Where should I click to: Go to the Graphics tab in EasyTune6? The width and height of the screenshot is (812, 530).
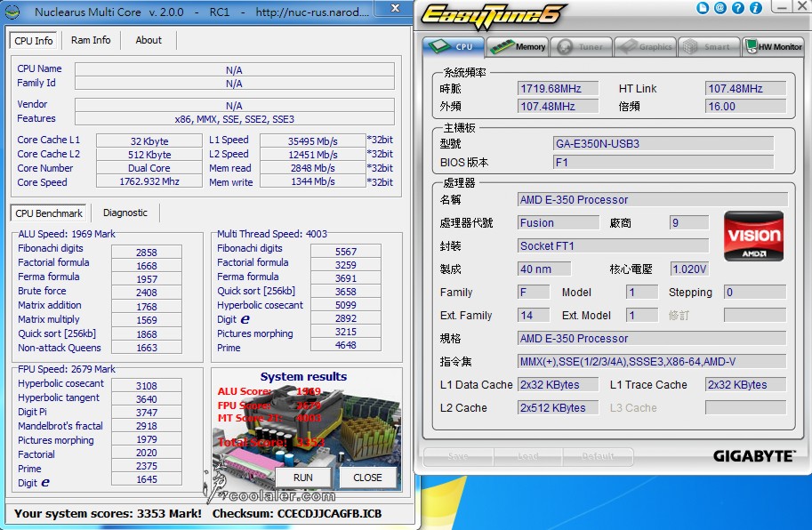point(646,46)
